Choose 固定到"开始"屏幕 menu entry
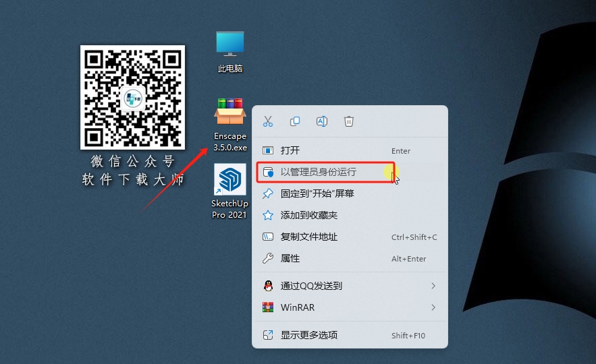 (x=350, y=193)
